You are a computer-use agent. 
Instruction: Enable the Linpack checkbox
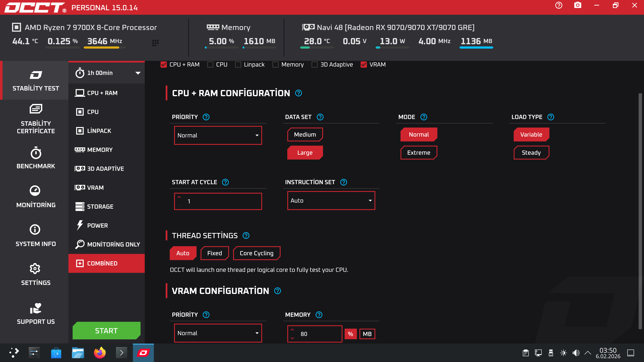[238, 65]
